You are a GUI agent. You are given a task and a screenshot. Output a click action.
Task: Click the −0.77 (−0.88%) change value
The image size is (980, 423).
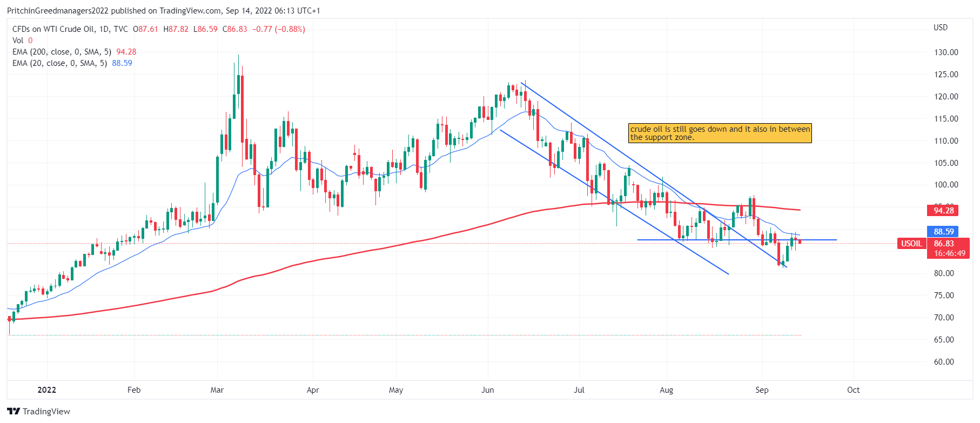pos(279,29)
